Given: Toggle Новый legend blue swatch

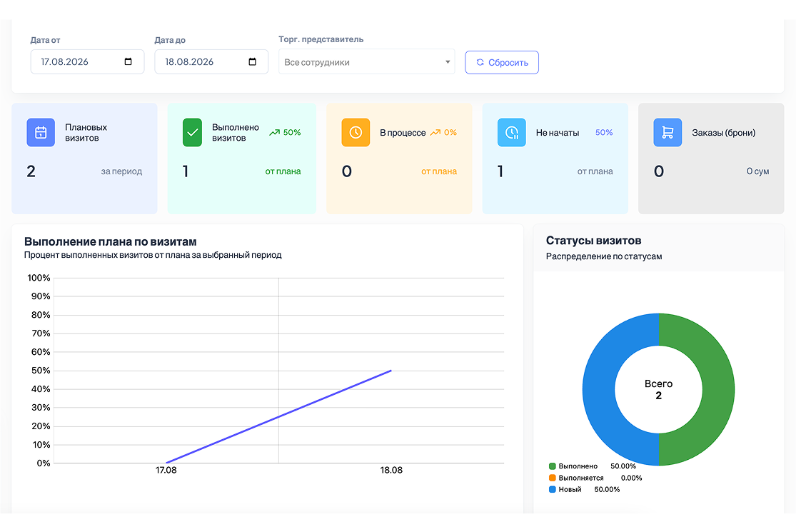Looking at the screenshot, I should [x=553, y=489].
